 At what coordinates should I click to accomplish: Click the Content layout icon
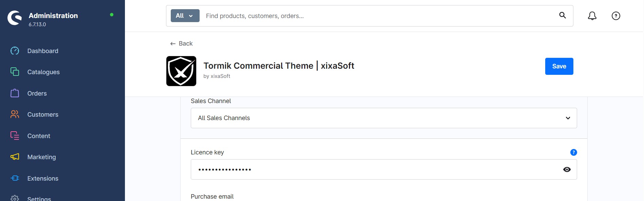click(x=15, y=136)
